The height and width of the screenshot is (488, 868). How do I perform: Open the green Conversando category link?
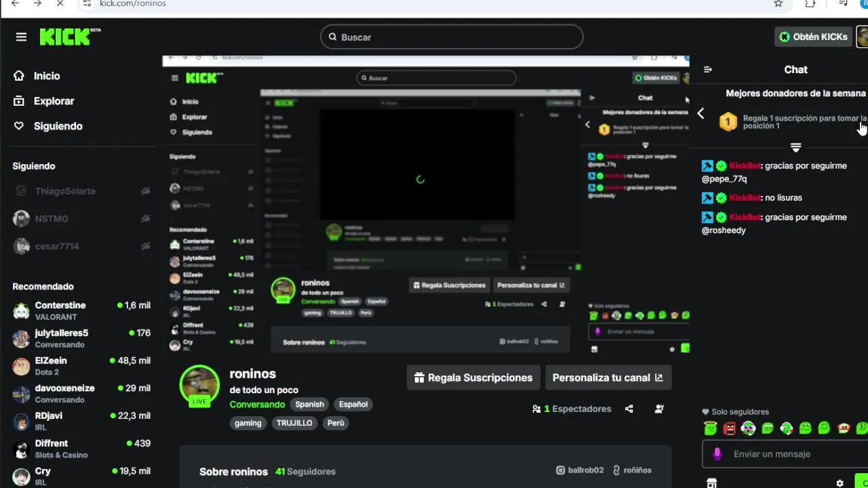point(257,404)
